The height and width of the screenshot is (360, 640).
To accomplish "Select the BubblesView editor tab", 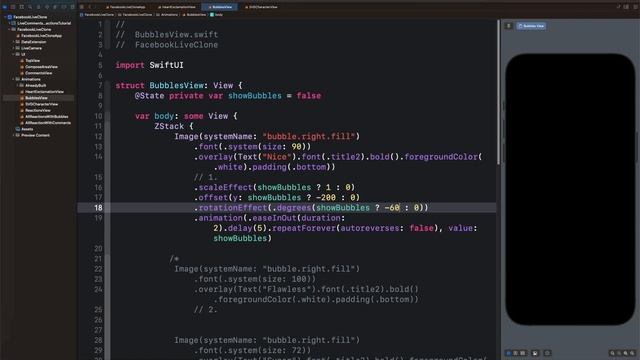I will pyautogui.click(x=220, y=7).
